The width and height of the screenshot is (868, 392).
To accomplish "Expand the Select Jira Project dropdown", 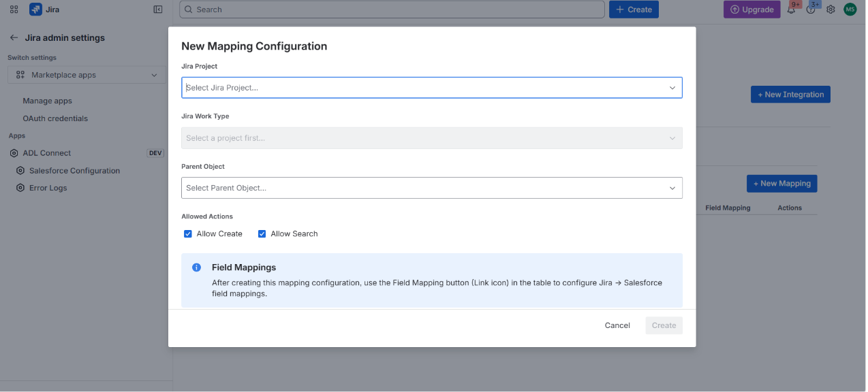I will (x=432, y=88).
